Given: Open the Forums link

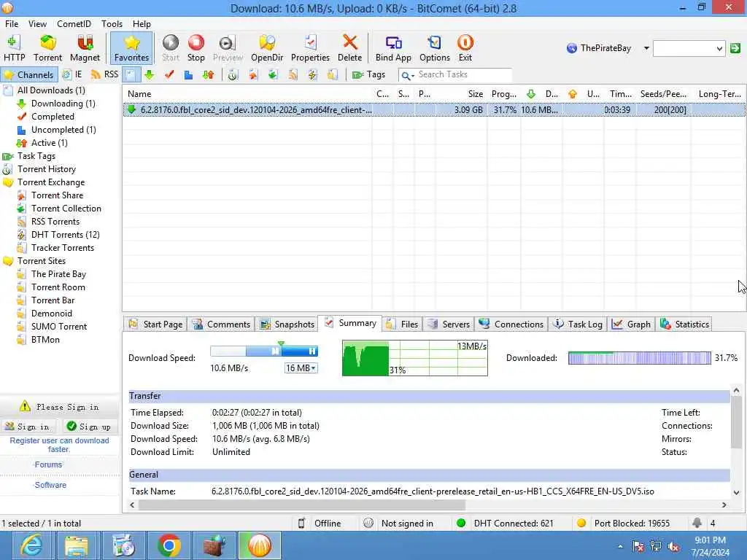Looking at the screenshot, I should [47, 464].
